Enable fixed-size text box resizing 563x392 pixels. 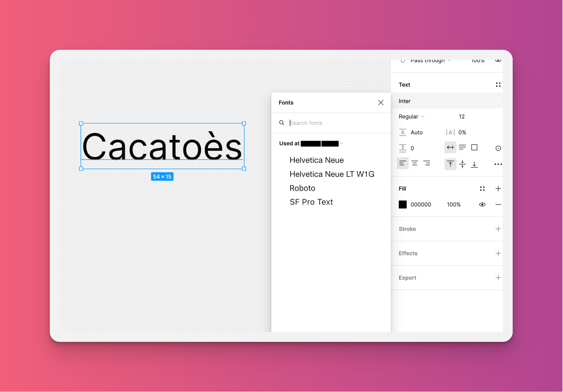pos(474,147)
